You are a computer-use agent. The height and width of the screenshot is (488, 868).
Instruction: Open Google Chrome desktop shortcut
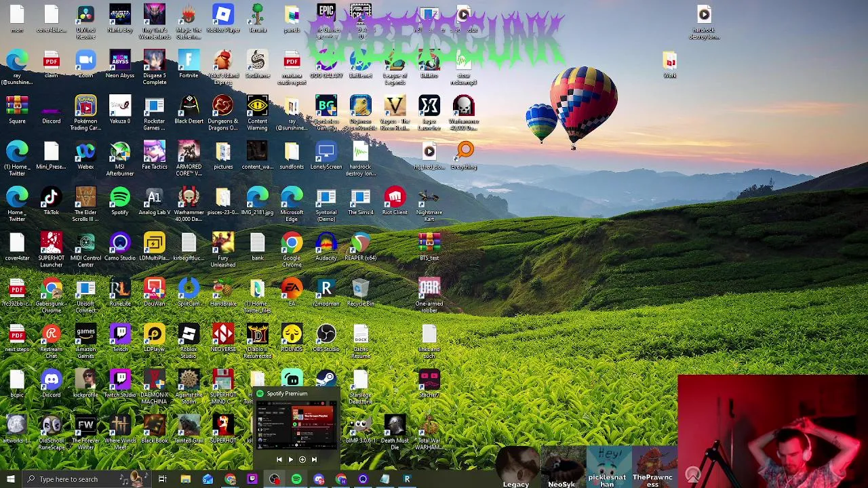[292, 250]
